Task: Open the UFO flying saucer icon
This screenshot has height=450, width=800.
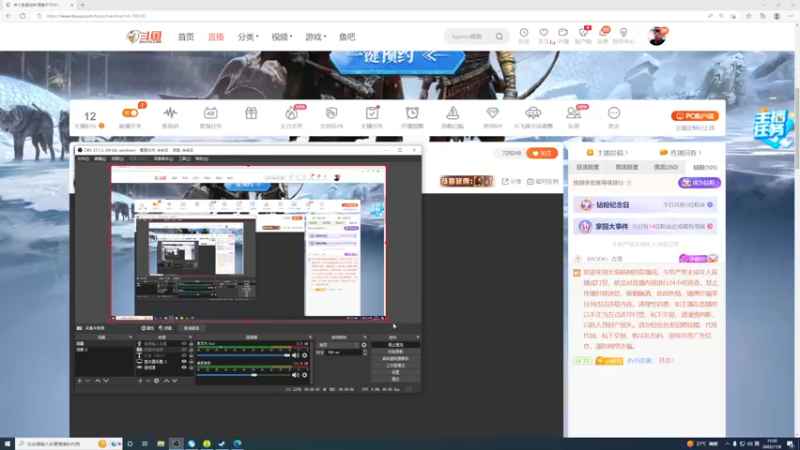Action: (x=533, y=113)
